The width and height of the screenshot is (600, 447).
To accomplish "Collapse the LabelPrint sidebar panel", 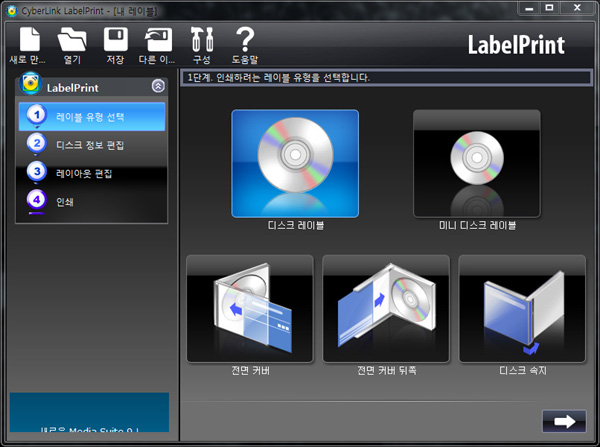I will click(158, 86).
